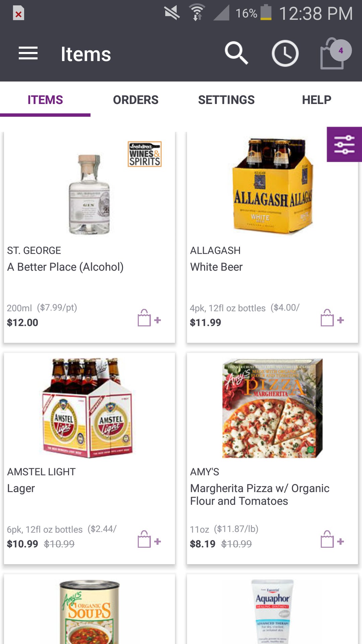The image size is (362, 644).
Task: View the Allagash White Beer product photo
Action: coord(272,186)
